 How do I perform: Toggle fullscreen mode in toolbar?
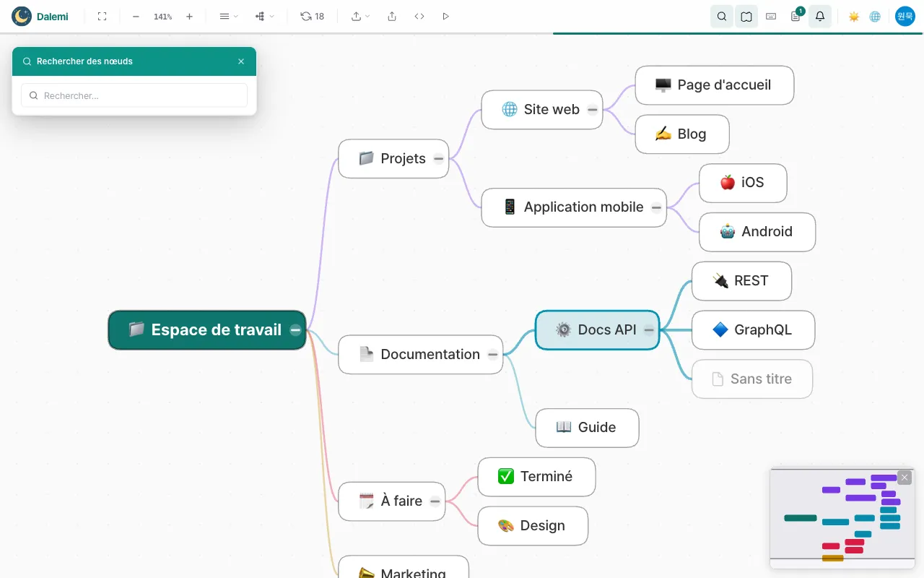(x=102, y=16)
